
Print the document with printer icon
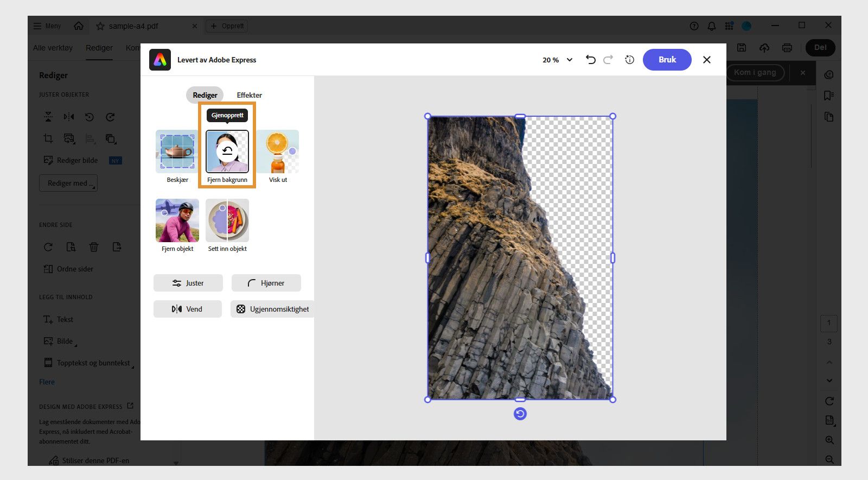coord(787,48)
